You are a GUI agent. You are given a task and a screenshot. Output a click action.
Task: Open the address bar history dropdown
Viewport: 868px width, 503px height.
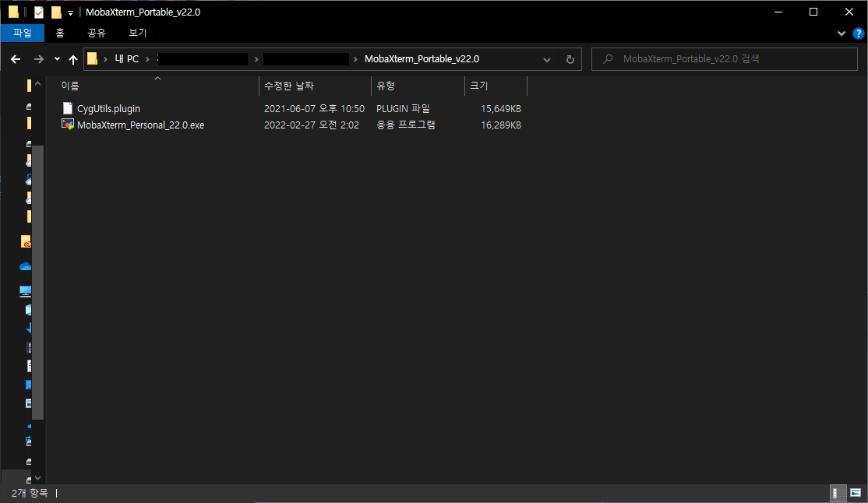547,59
